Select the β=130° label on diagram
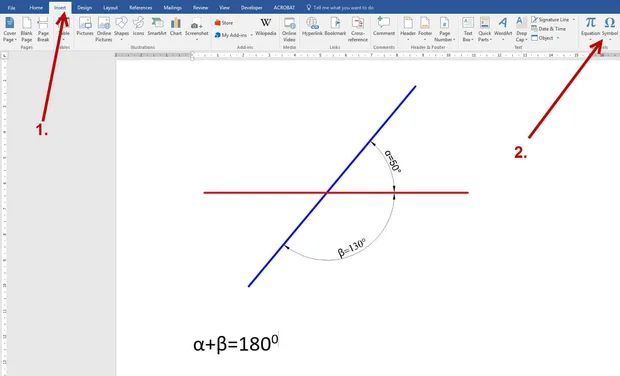Screen dimensions: 620x376 pos(352,248)
